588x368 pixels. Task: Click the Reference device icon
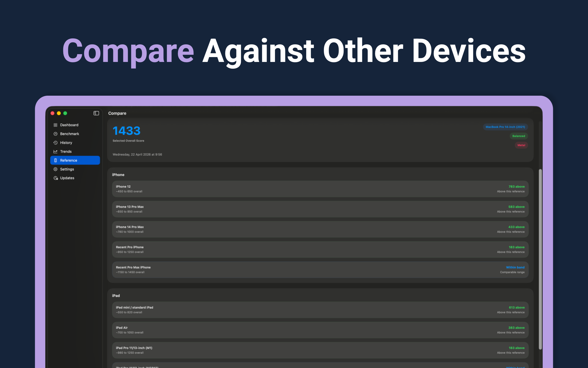coord(55,160)
